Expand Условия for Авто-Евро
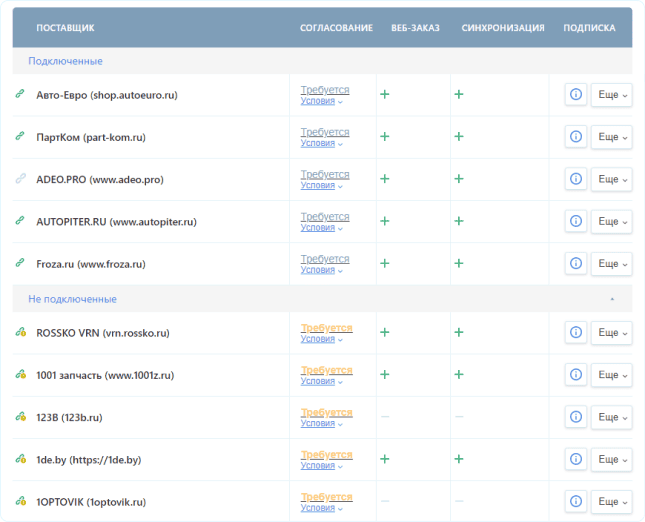The height and width of the screenshot is (522, 645). [x=321, y=101]
